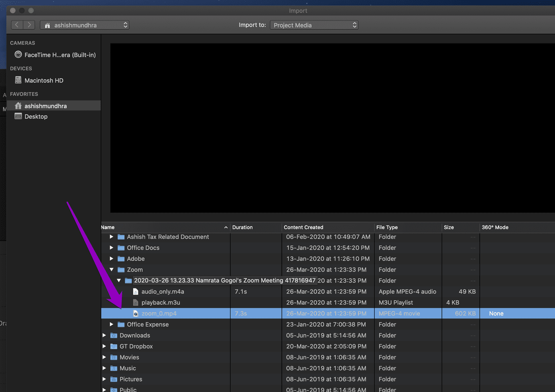This screenshot has height=392, width=555.
Task: Click the Zoom folder icon
Action: point(121,270)
